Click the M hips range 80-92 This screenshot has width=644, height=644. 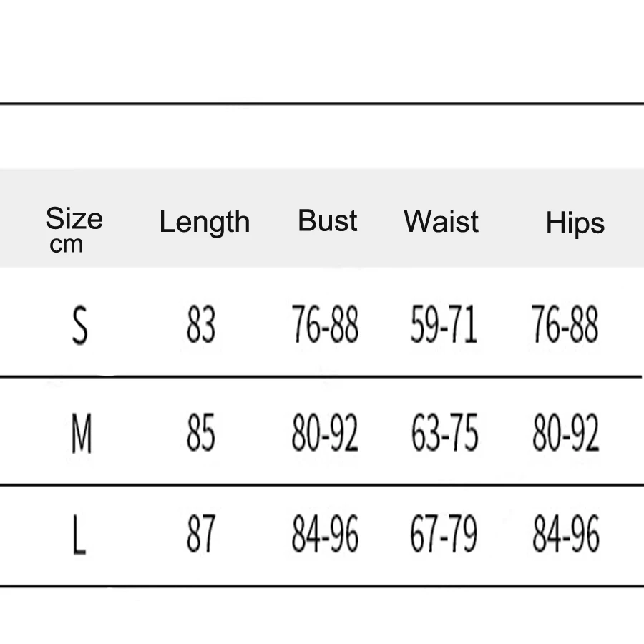565,432
